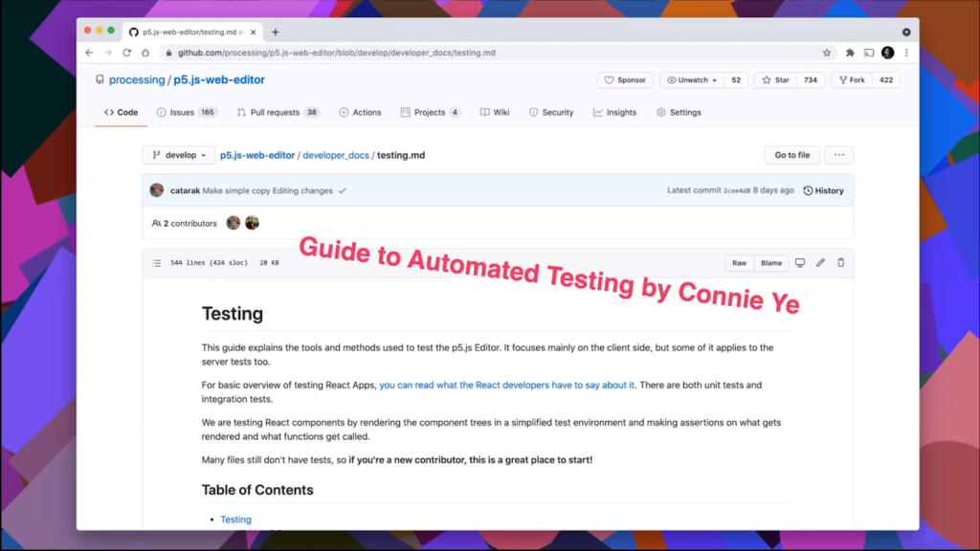Viewport: 980px width, 551px height.
Task: Open the three-dot file options menu
Action: click(838, 155)
